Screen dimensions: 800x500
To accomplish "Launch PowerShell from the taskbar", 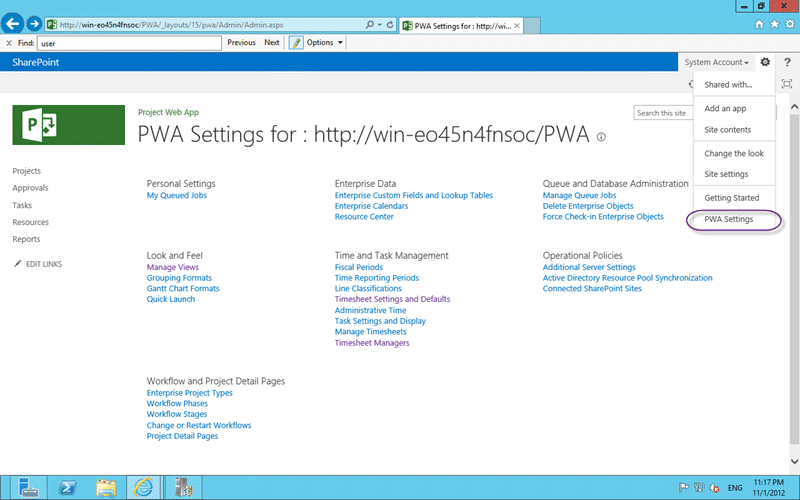I will pyautogui.click(x=67, y=487).
